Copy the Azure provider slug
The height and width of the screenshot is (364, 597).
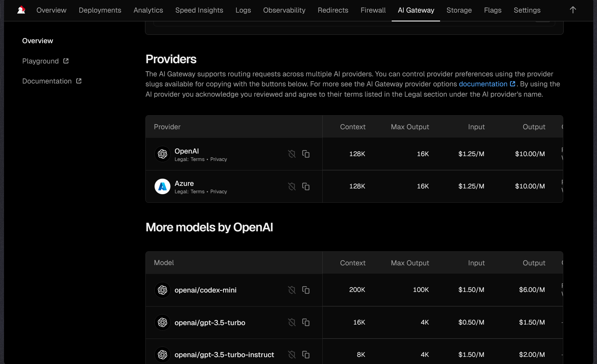coord(306,186)
